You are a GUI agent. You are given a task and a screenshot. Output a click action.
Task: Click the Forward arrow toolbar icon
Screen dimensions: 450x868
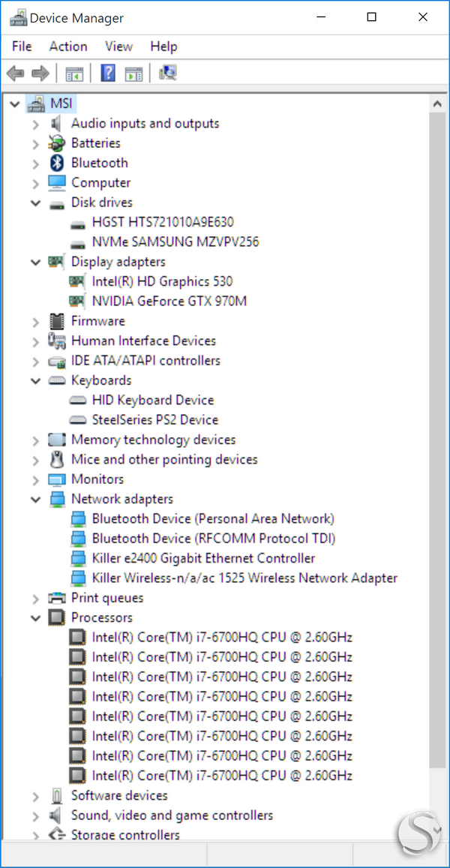[x=40, y=73]
